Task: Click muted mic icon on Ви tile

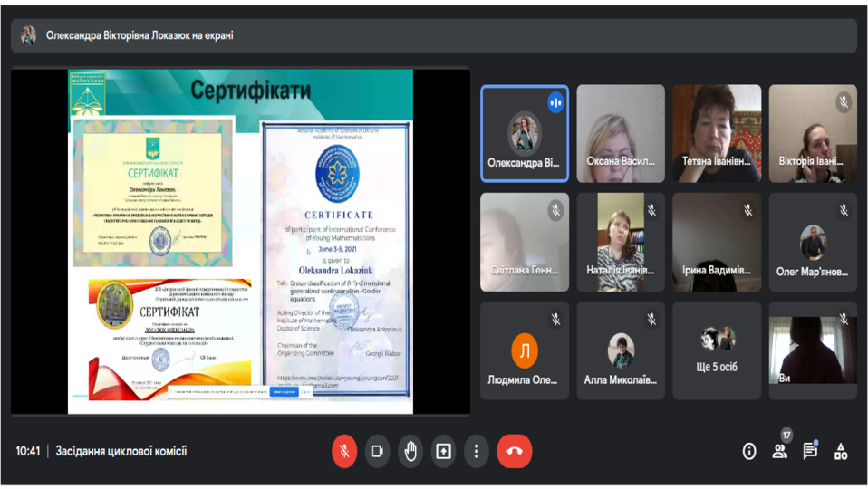Action: point(844,319)
